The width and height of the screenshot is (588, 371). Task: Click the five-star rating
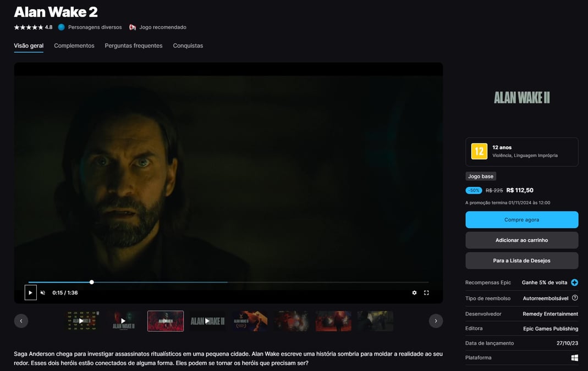(x=29, y=27)
